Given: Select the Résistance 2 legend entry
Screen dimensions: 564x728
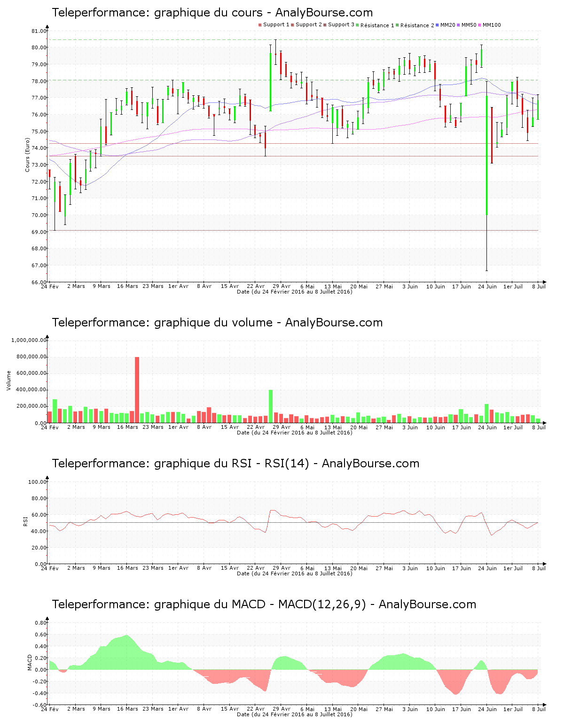Looking at the screenshot, I should (x=415, y=25).
